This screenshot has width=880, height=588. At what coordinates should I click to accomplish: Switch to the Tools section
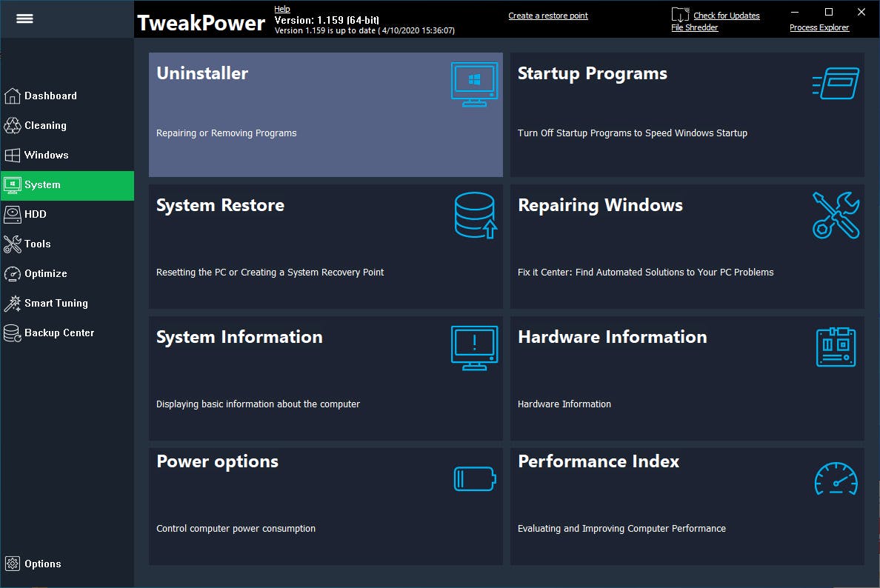coord(67,244)
